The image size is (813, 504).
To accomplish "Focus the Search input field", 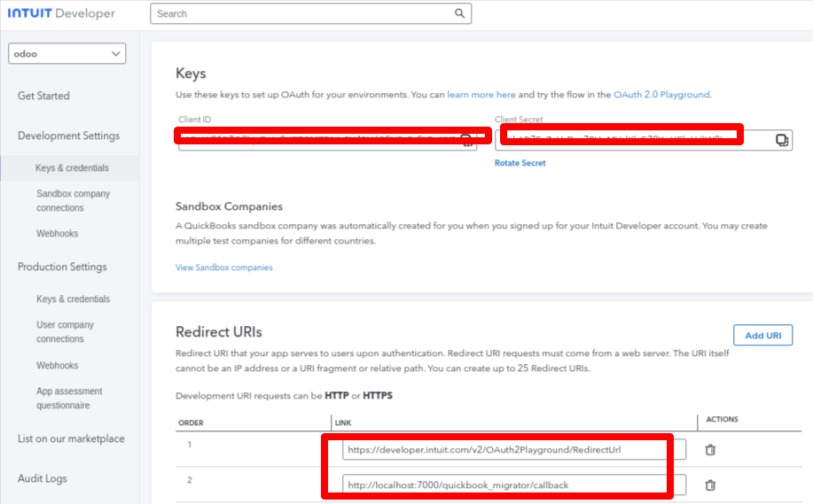I will pyautogui.click(x=310, y=13).
